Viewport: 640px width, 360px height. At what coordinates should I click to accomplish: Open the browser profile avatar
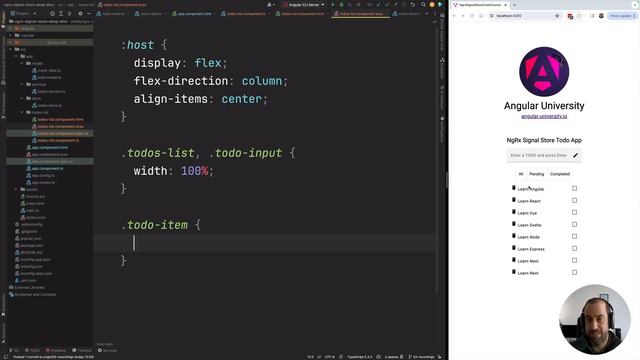(601, 16)
